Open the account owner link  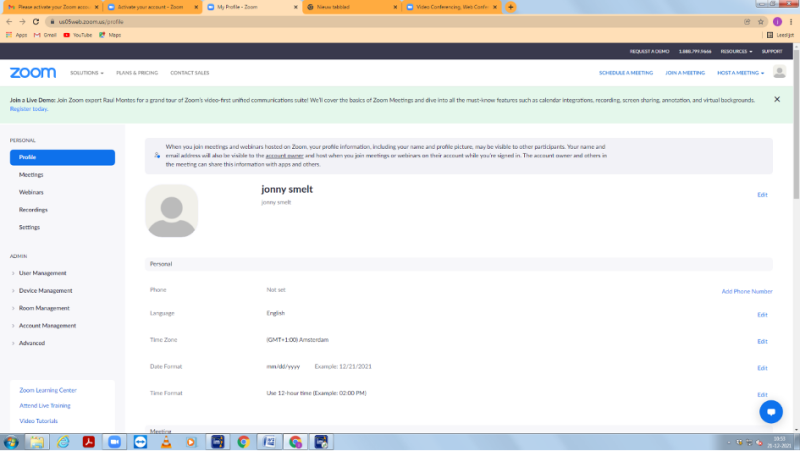point(284,156)
